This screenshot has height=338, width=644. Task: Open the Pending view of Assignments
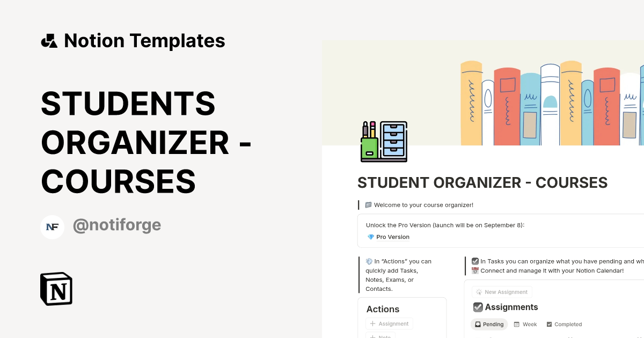click(x=489, y=324)
